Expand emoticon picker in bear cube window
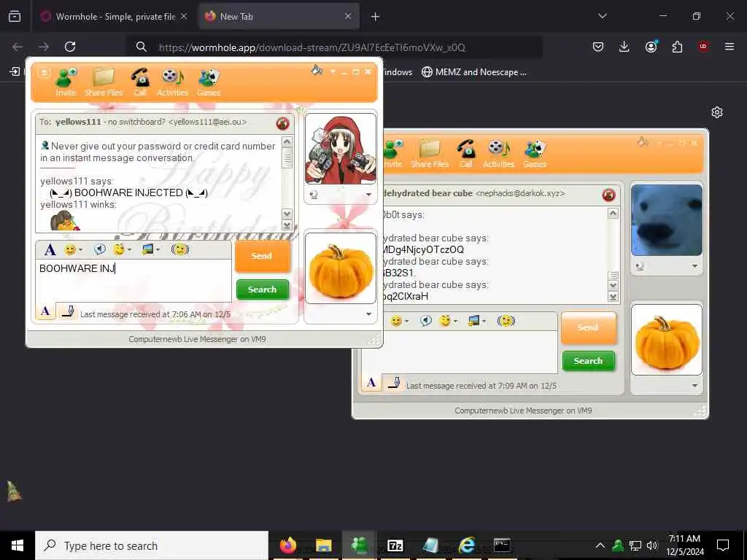Image resolution: width=747 pixels, height=560 pixels. (x=407, y=321)
